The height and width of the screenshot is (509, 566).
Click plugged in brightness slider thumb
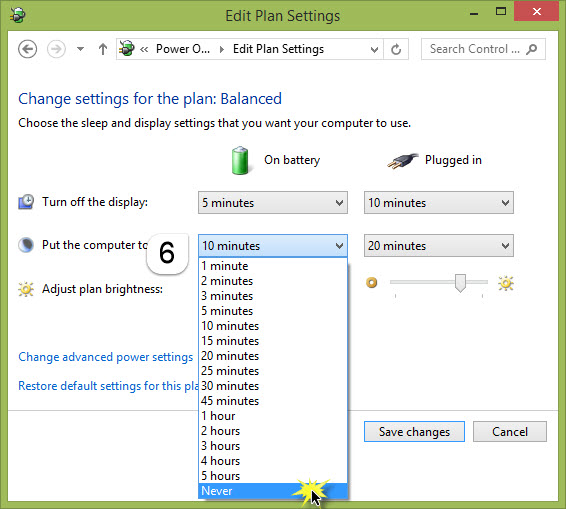[x=460, y=283]
